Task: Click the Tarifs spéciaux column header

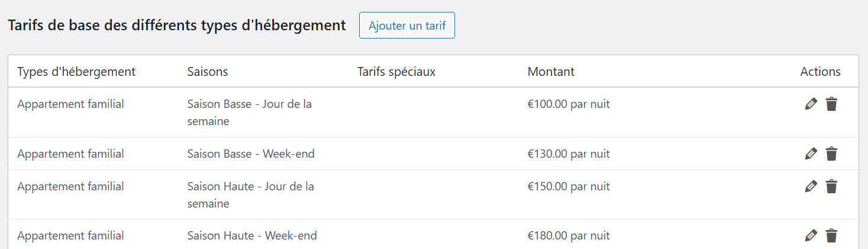Action: click(x=396, y=72)
